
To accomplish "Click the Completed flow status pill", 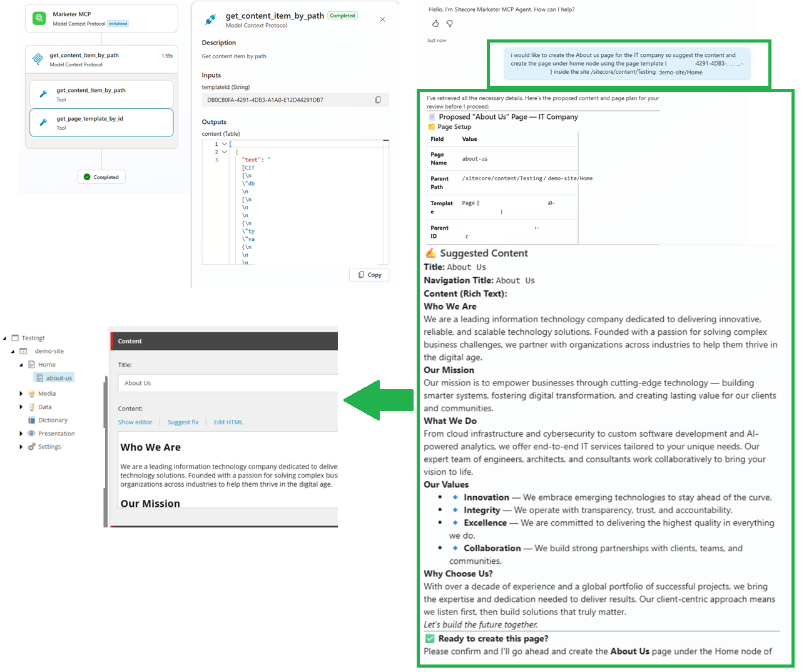I will [101, 177].
